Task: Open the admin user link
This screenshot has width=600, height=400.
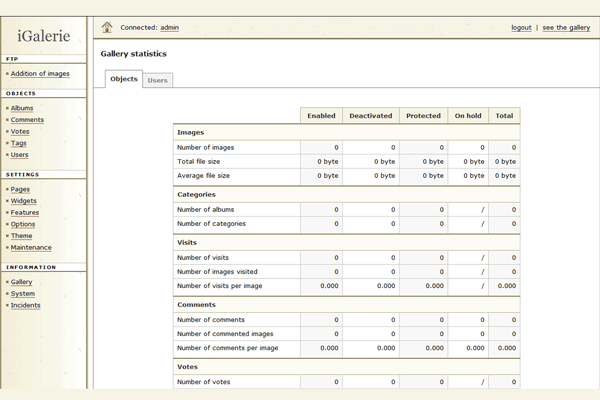Action: pyautogui.click(x=169, y=28)
